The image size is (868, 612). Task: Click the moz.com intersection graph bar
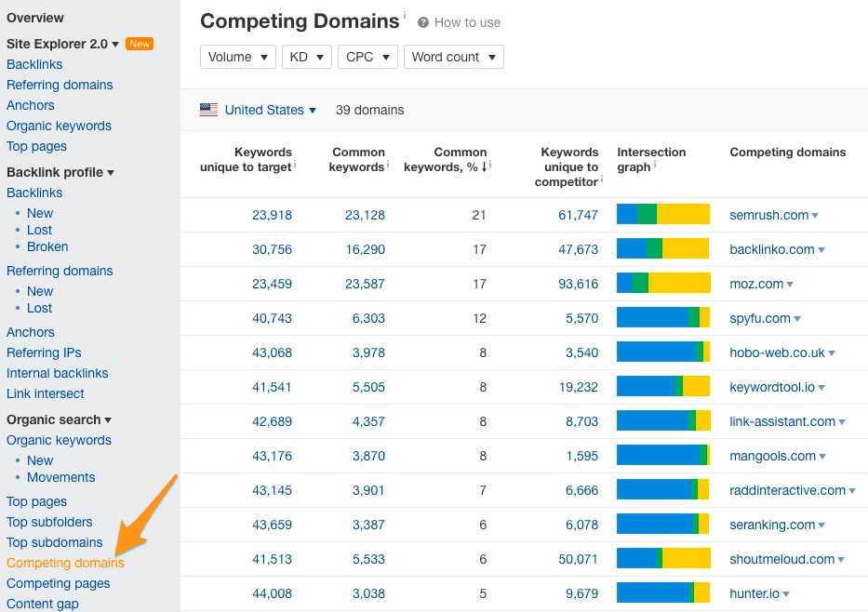[663, 283]
